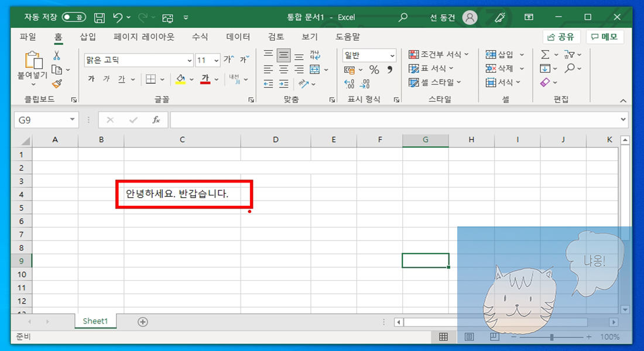Click the Borders icon
The height and width of the screenshot is (351, 644).
[150, 79]
